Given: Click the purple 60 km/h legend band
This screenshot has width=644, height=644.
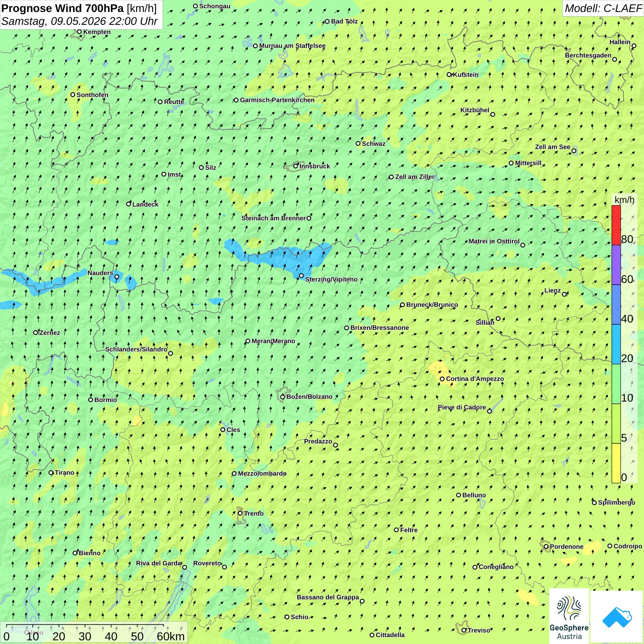Looking at the screenshot, I should 616,265.
